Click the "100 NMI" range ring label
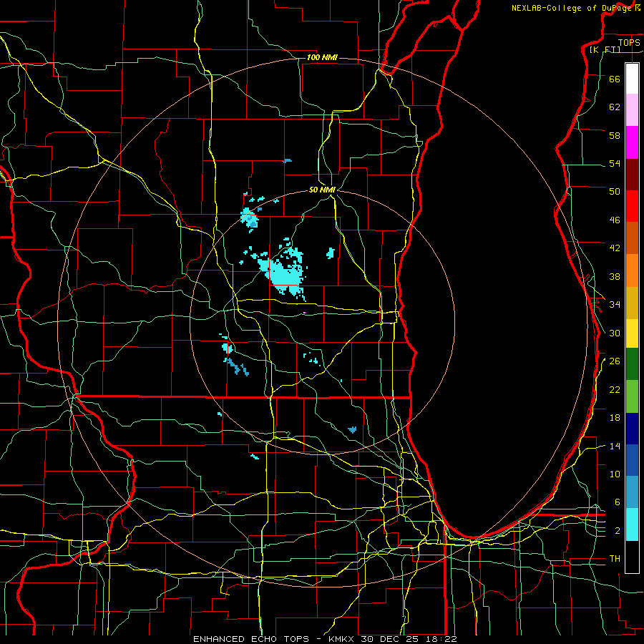The height and width of the screenshot is (644, 644). pos(322,57)
